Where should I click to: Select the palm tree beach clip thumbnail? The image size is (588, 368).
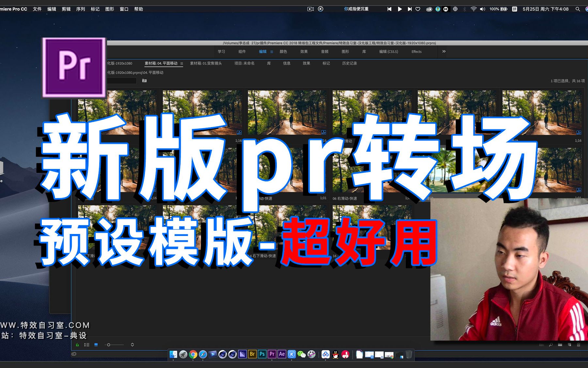click(x=457, y=170)
